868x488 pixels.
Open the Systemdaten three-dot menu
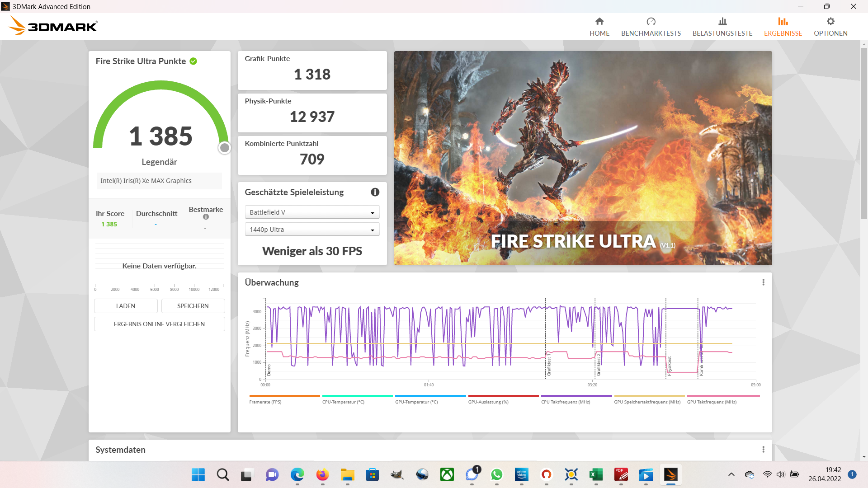tap(764, 450)
